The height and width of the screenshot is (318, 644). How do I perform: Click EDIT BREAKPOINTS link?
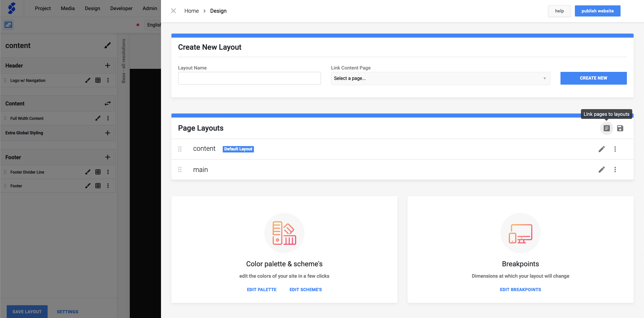[x=520, y=289]
